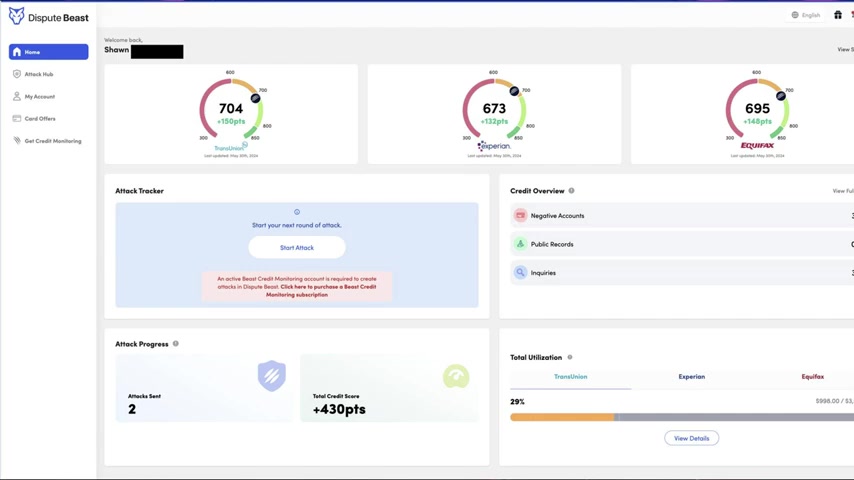
Task: Click the '+430pts' total credit score value
Action: (339, 409)
